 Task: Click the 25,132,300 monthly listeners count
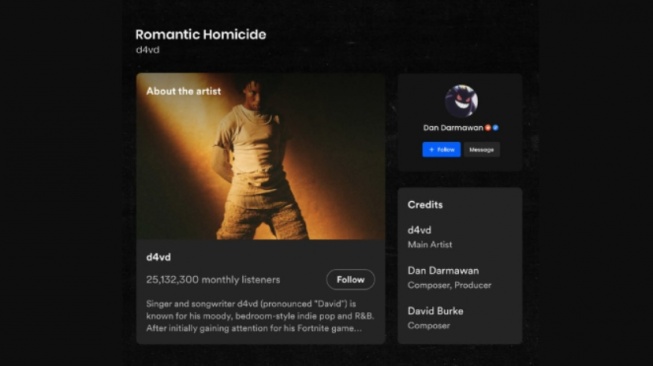pyautogui.click(x=213, y=280)
